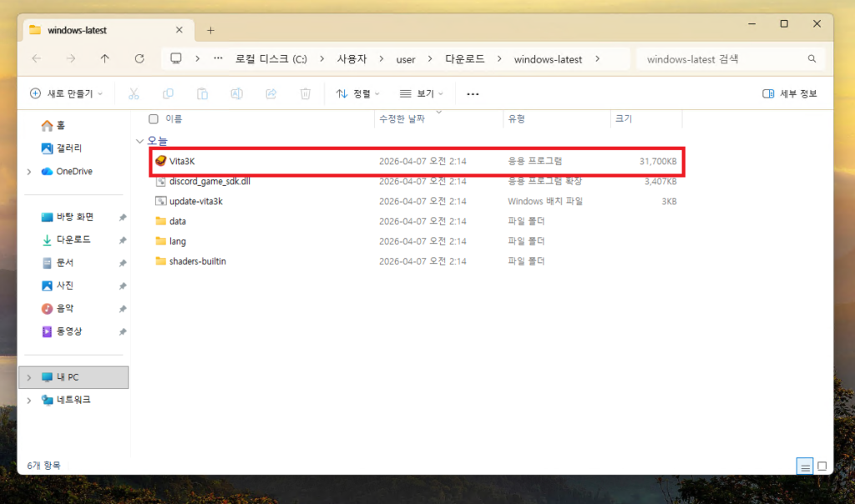Image resolution: width=855 pixels, height=504 pixels.
Task: Click the Copy icon in toolbar
Action: point(168,93)
